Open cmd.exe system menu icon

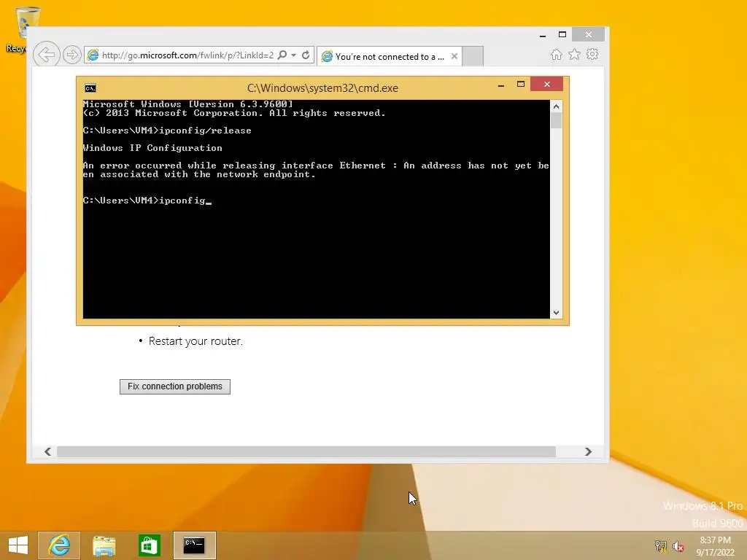[90, 88]
